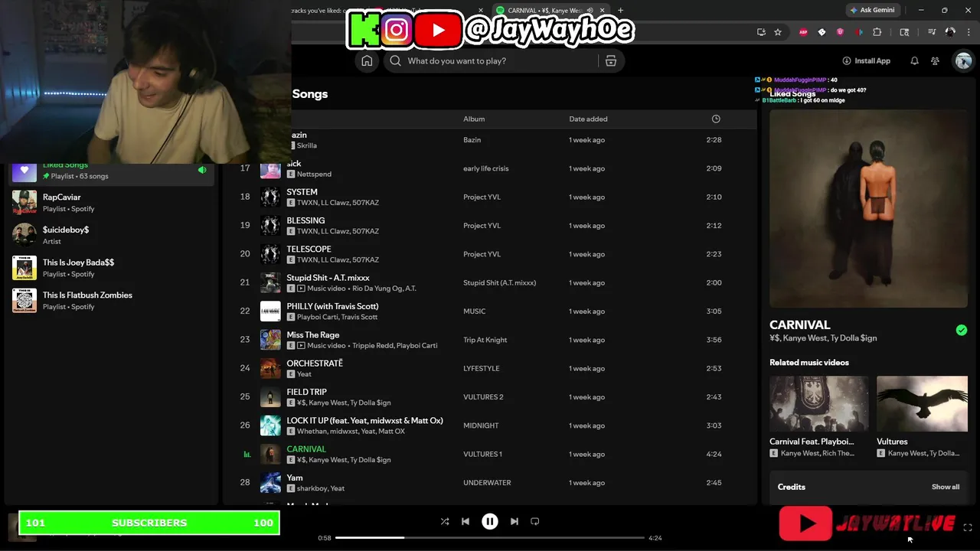This screenshot has width=980, height=551.
Task: Open CARNIVAL title in Now Playing panel
Action: click(x=799, y=325)
